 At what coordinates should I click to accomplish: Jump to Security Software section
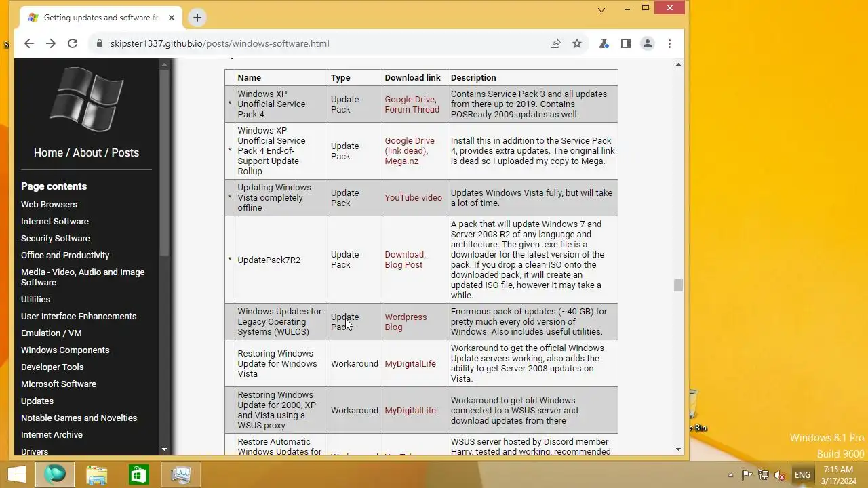[x=56, y=238]
